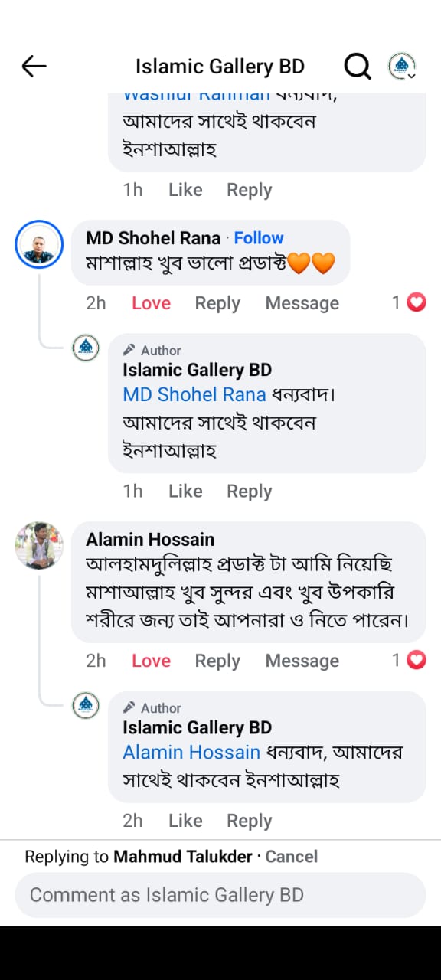This screenshot has height=980, width=441.
Task: Open search with the magnifier icon
Action: pos(357,67)
